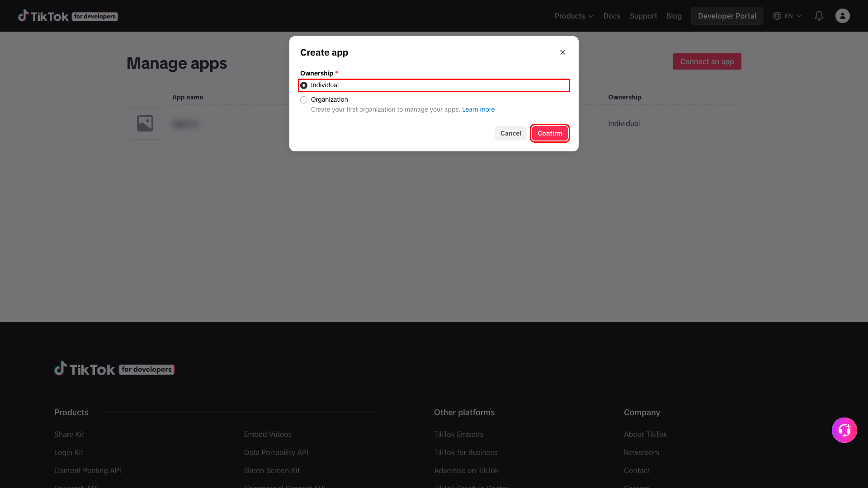Open the Contact footer link

click(637, 470)
